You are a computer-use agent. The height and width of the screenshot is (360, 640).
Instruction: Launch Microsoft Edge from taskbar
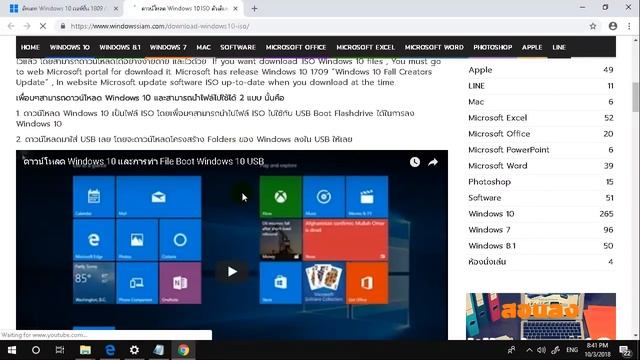click(x=110, y=350)
